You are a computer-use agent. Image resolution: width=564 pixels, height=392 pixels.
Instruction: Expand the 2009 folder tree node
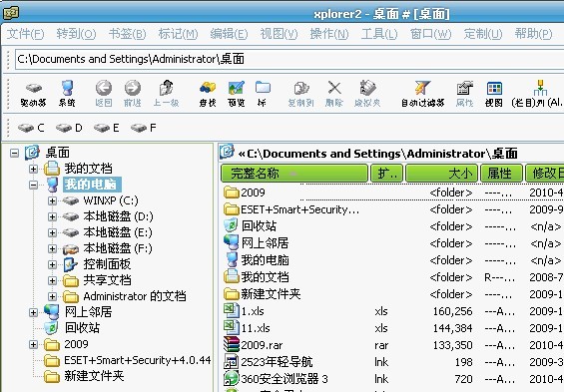34,344
